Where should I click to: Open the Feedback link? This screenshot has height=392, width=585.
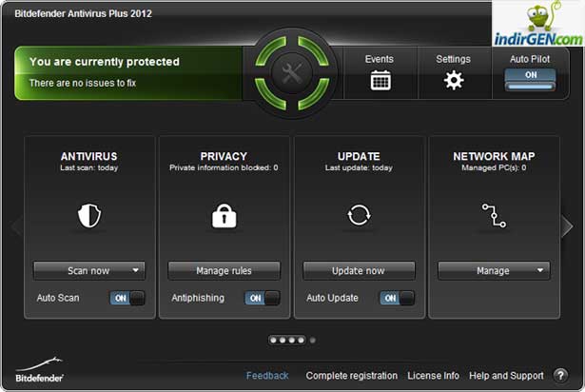click(x=267, y=376)
